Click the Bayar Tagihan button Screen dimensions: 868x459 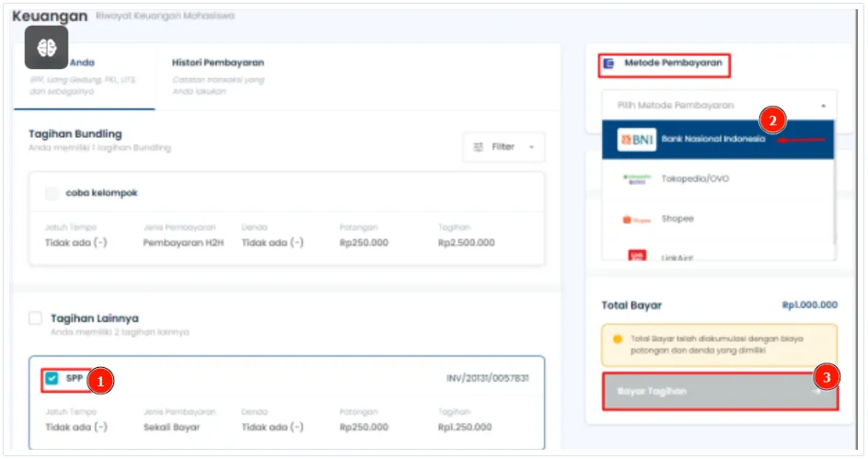720,391
